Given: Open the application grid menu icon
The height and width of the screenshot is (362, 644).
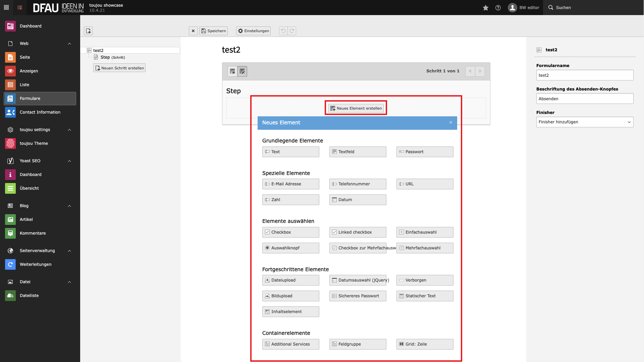Looking at the screenshot, I should pos(6,7).
